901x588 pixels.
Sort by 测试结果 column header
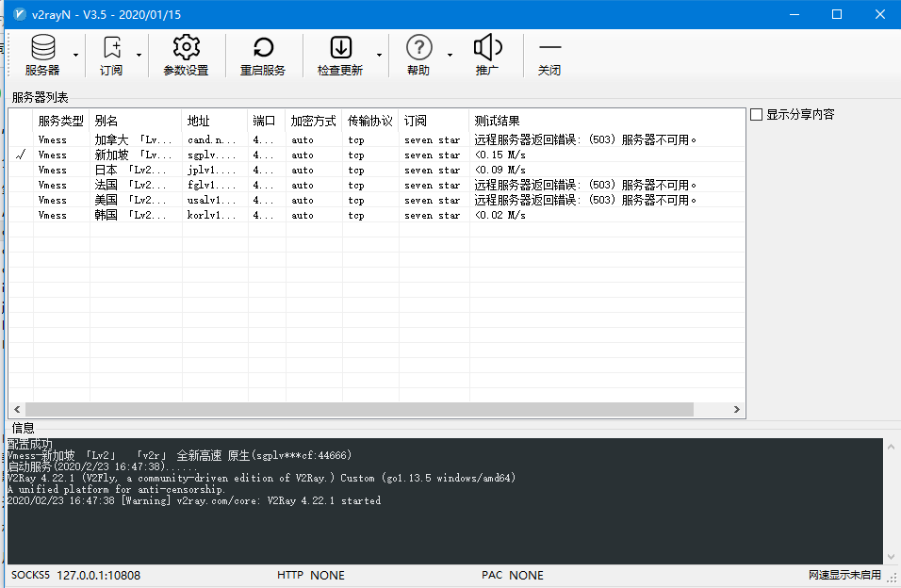click(x=607, y=121)
